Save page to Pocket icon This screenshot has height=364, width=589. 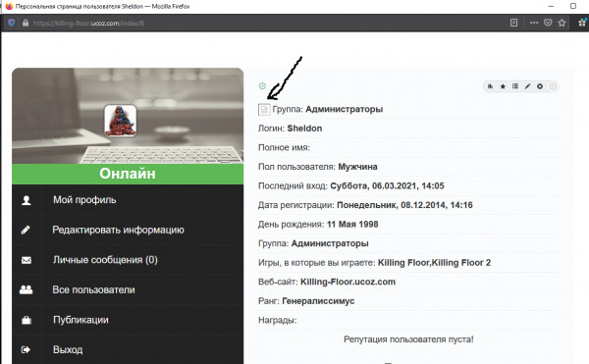(548, 23)
